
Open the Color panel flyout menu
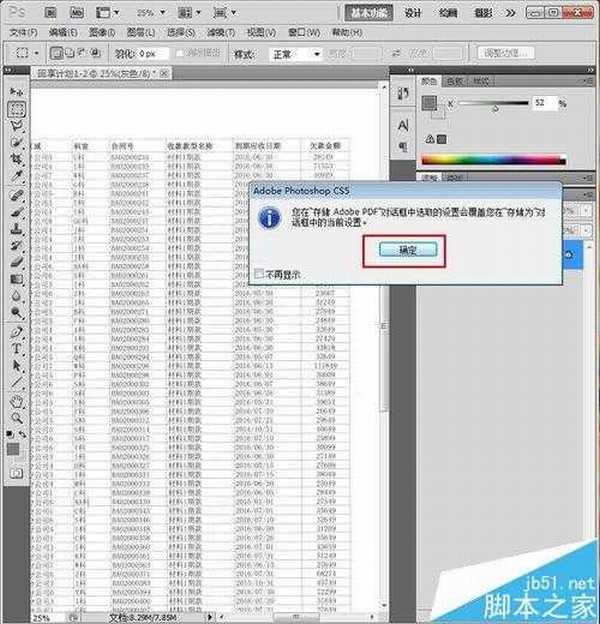click(589, 81)
